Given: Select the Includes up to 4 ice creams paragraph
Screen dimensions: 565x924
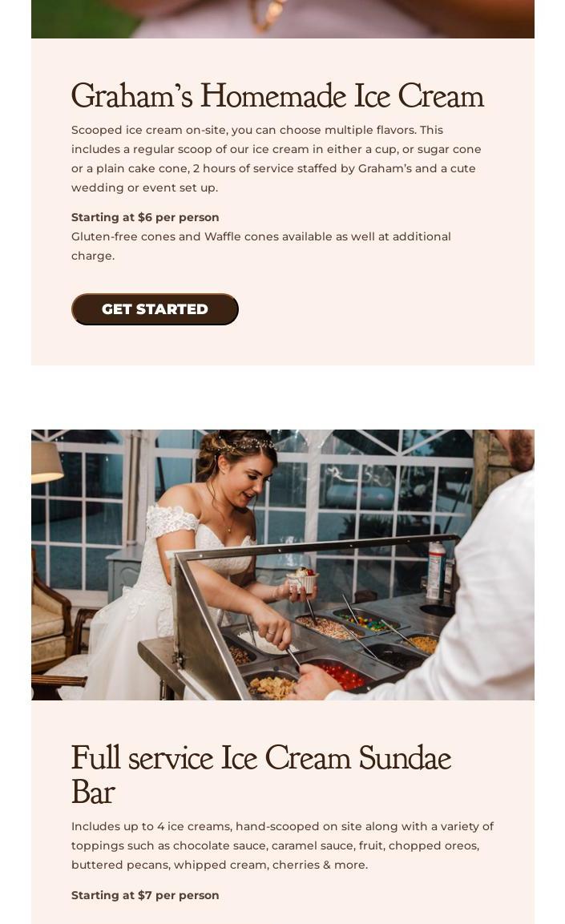Looking at the screenshot, I should 282,845.
